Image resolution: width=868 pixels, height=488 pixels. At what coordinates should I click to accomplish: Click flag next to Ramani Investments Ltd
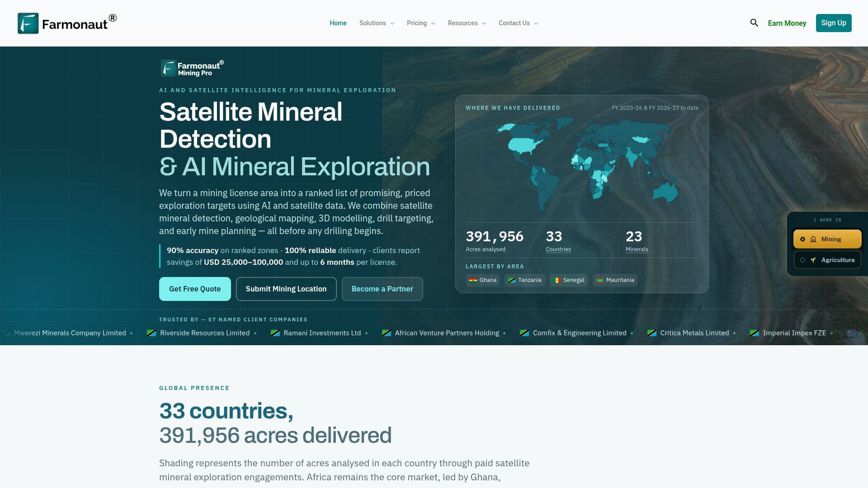(275, 333)
